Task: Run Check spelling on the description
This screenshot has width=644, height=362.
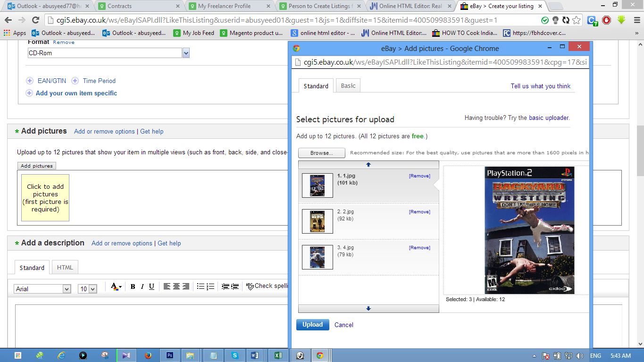Action: coord(268,286)
